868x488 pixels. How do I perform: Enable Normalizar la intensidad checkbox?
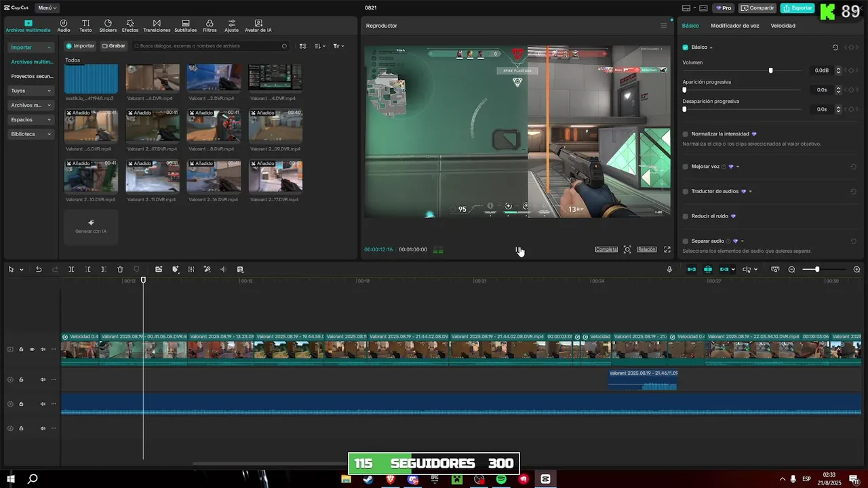pyautogui.click(x=685, y=134)
